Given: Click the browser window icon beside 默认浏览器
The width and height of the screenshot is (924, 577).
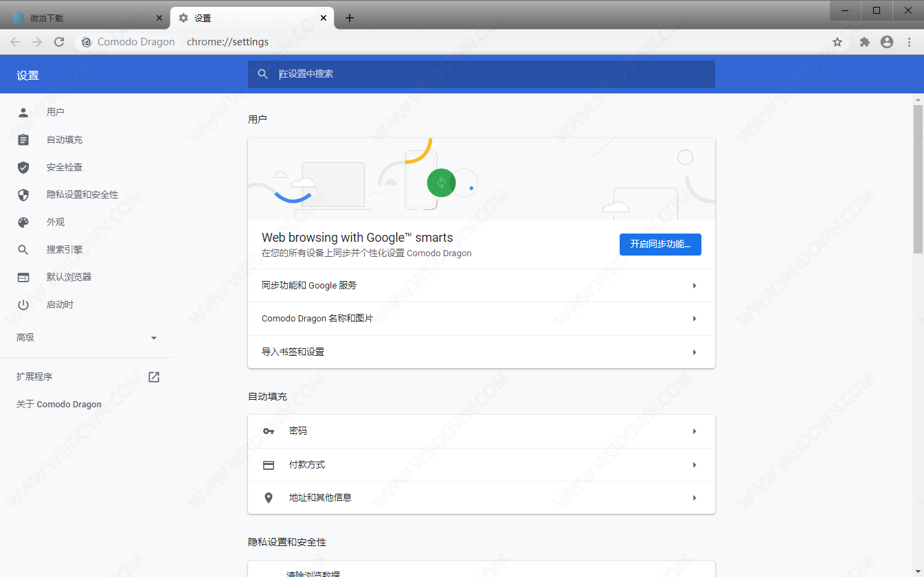Looking at the screenshot, I should 23,277.
